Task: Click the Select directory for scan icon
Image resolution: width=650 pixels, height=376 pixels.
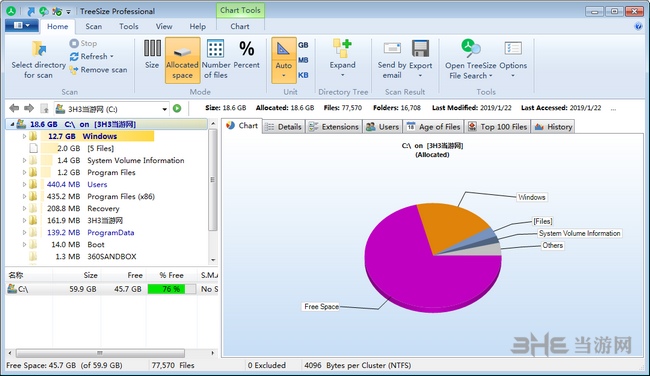Action: 39,49
